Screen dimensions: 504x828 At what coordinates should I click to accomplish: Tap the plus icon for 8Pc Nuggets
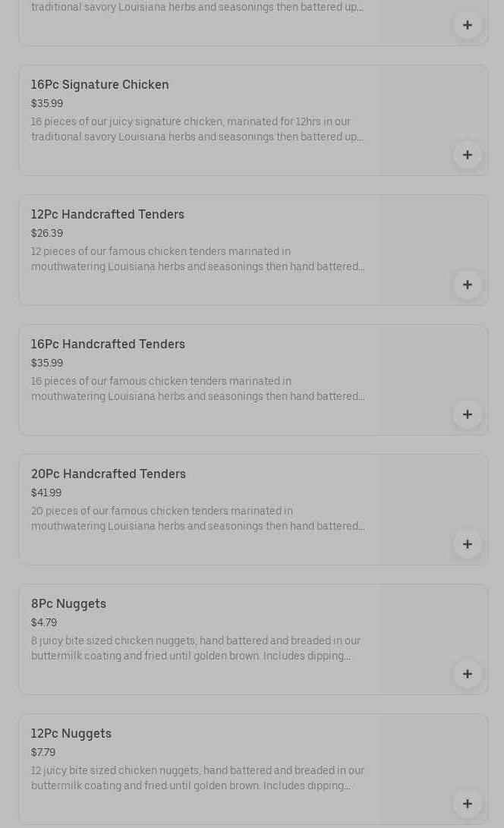467,674
